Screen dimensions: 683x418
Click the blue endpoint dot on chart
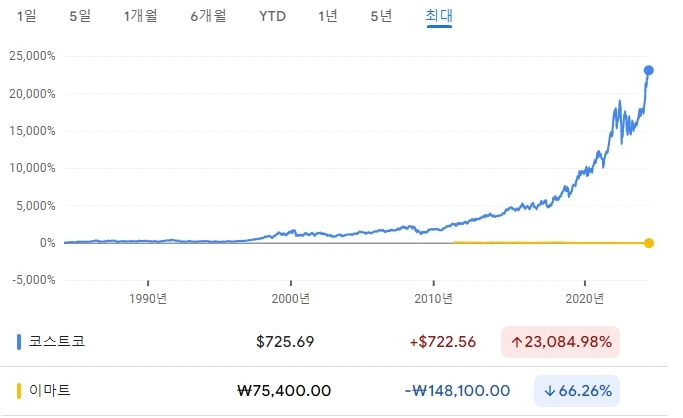[x=649, y=70]
